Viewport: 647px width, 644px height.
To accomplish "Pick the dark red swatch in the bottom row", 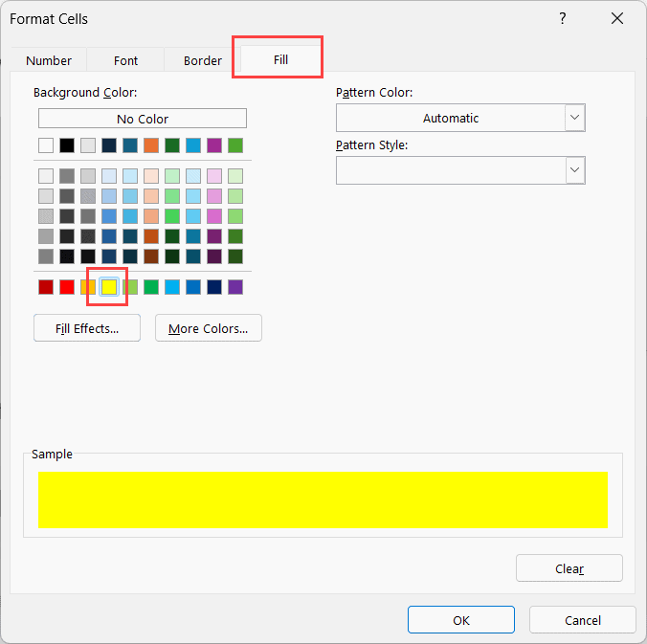I will [46, 287].
